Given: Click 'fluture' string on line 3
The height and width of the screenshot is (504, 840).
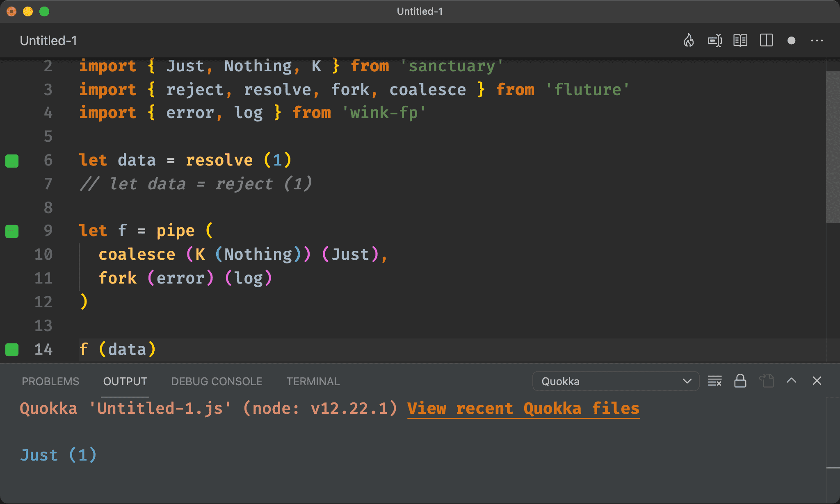Looking at the screenshot, I should (587, 90).
